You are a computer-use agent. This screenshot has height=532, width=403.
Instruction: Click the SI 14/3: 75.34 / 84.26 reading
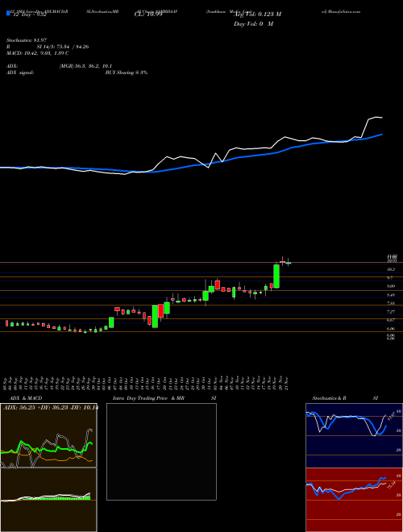pyautogui.click(x=63, y=47)
